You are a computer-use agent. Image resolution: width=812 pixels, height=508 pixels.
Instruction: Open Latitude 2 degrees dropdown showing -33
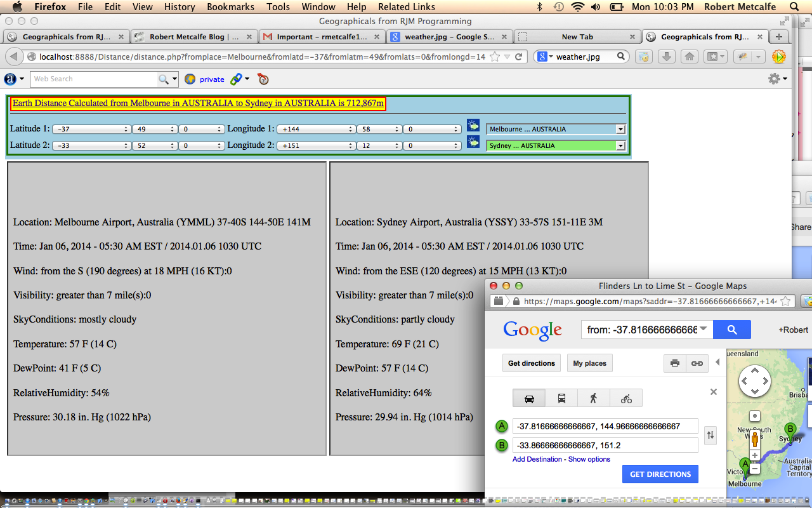[91, 145]
